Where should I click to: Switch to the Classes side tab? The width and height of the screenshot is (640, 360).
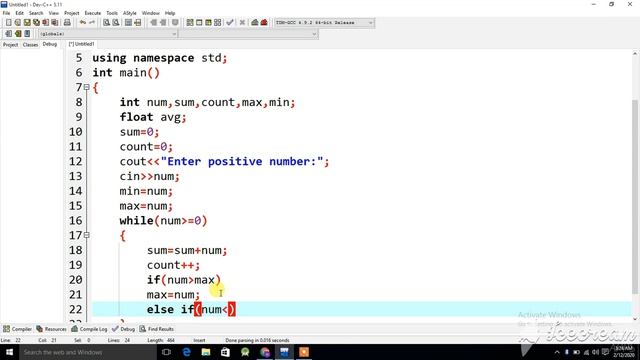[x=30, y=44]
